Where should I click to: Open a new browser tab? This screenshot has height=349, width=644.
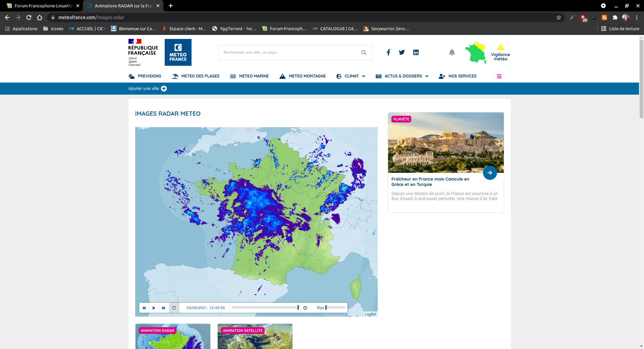point(171,6)
